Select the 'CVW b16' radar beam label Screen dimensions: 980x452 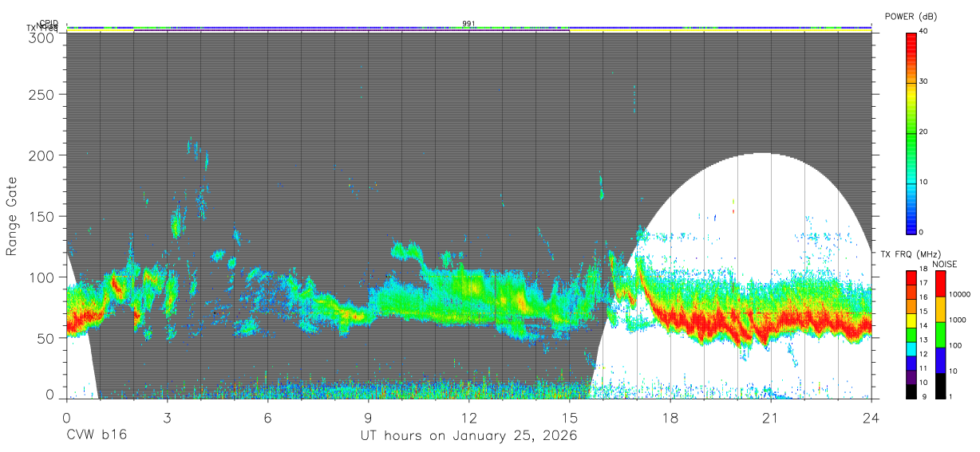click(x=97, y=436)
